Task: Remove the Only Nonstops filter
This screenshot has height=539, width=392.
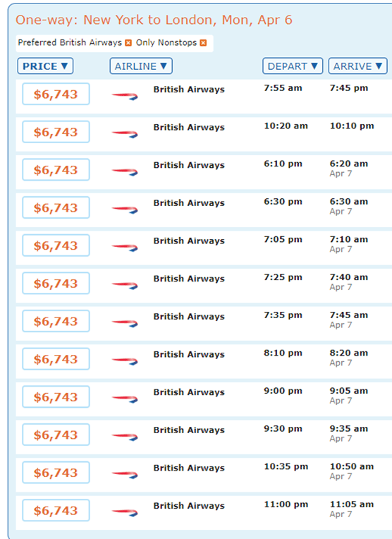Action: [x=203, y=43]
